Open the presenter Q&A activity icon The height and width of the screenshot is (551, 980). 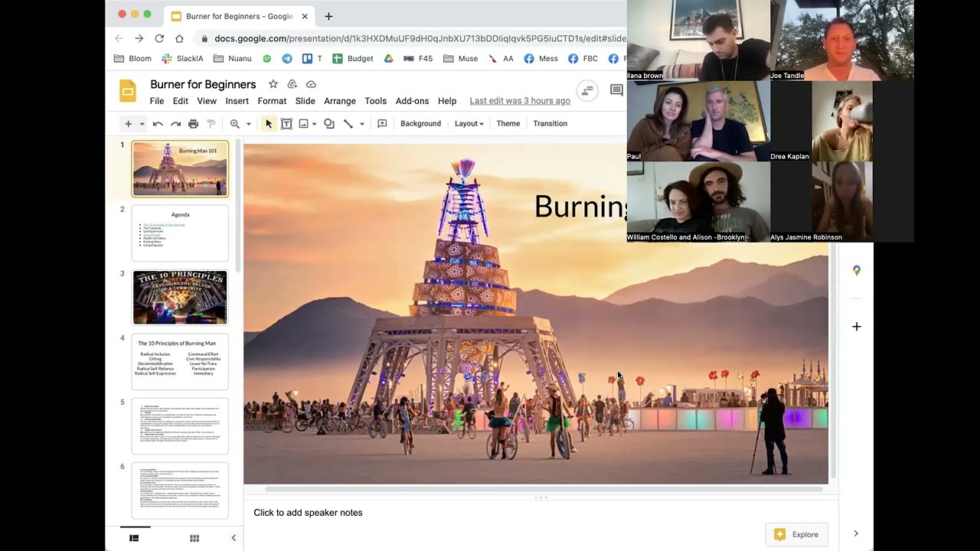coord(587,90)
